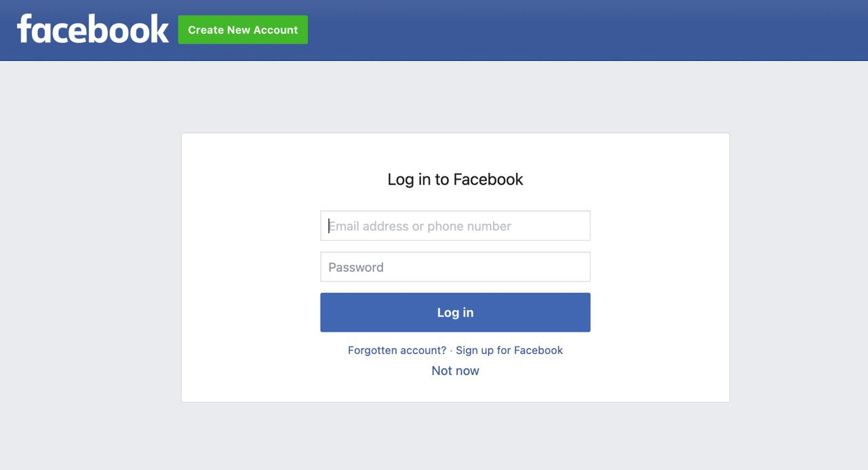Activate the password text box
The image size is (868, 470).
(455, 267)
